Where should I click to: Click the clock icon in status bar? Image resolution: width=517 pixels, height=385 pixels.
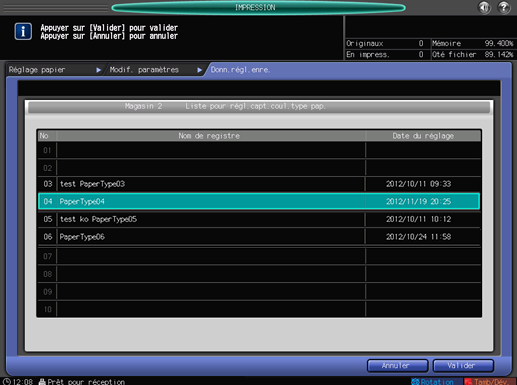tap(6, 381)
